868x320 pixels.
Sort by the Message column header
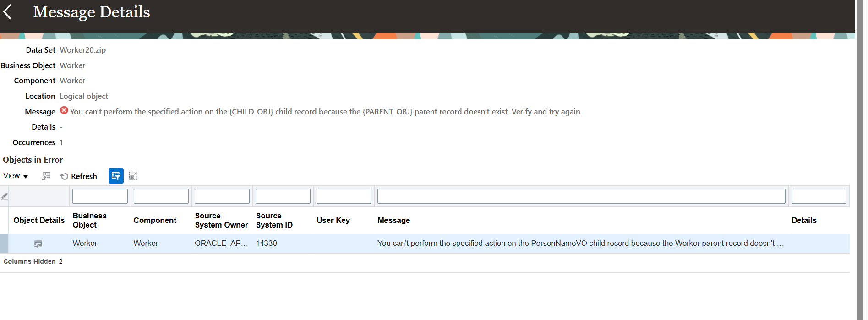393,220
